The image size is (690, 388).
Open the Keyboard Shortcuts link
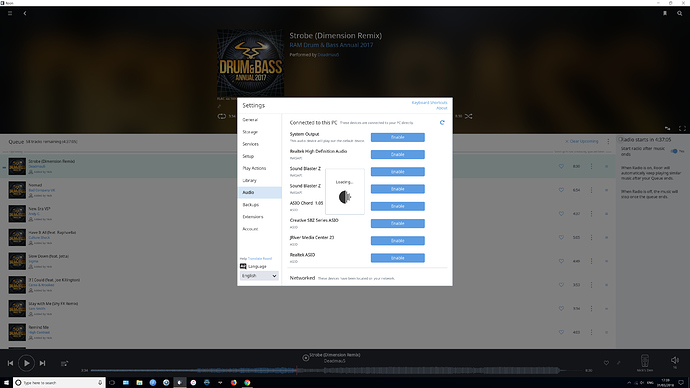pyautogui.click(x=429, y=102)
